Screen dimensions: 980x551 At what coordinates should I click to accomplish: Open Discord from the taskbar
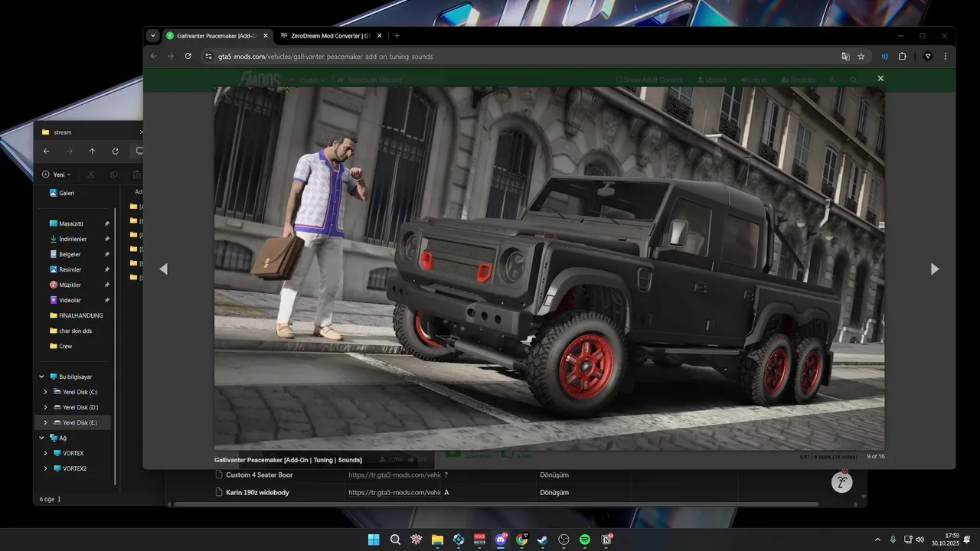click(x=501, y=540)
